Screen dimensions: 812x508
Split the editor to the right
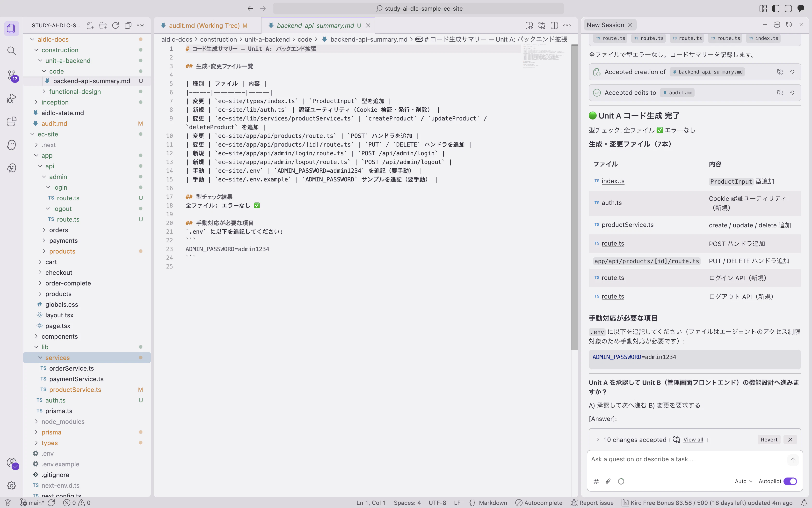554,26
